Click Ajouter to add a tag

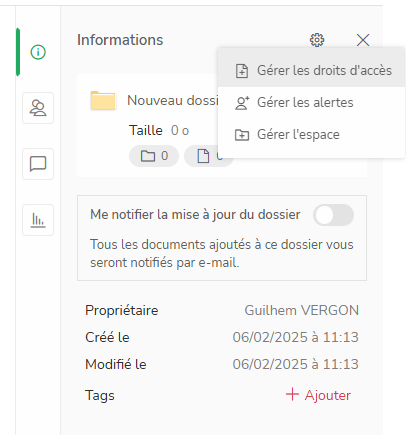click(327, 395)
